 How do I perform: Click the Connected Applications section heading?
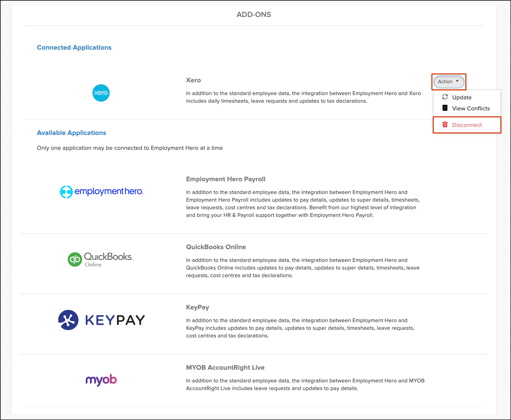(x=74, y=47)
